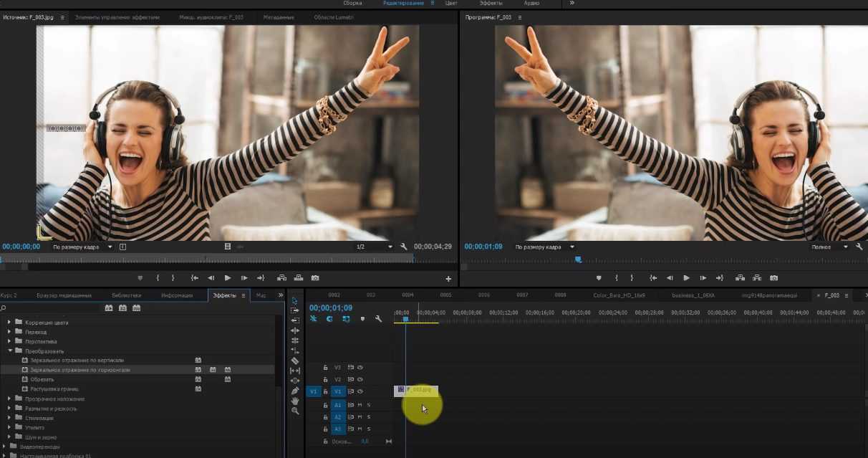Open the Эффекты workspace at top
Viewport: 868px width, 458px height.
tap(491, 4)
